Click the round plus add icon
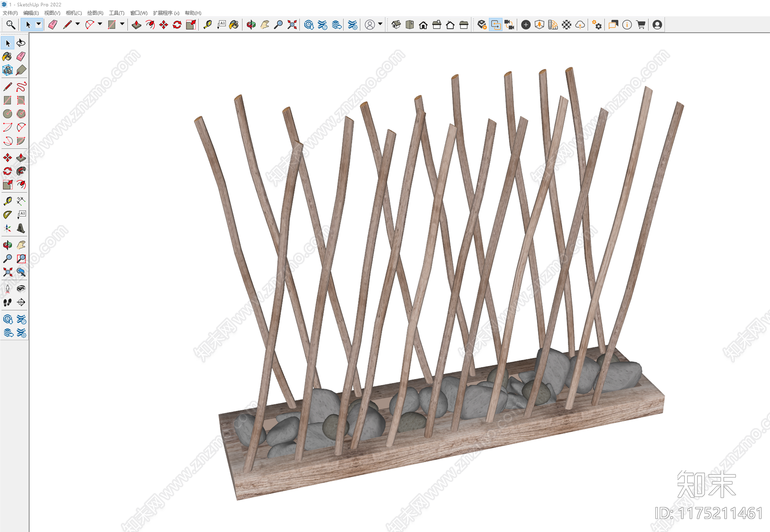 coord(526,25)
